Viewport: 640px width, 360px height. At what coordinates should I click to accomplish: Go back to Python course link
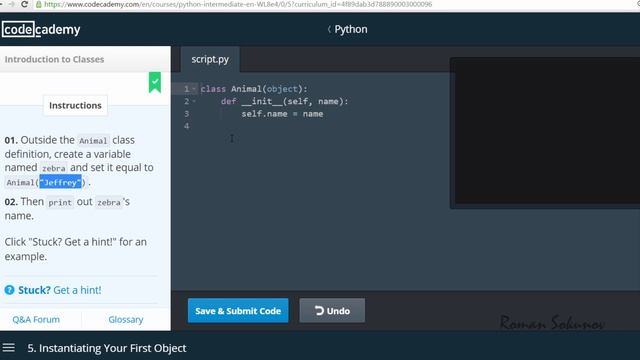click(347, 29)
